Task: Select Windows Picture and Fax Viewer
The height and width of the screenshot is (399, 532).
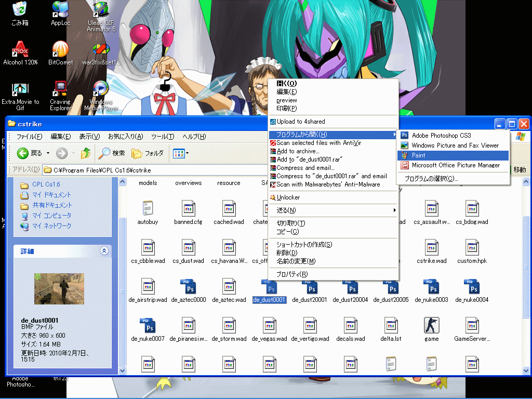Action: click(455, 145)
